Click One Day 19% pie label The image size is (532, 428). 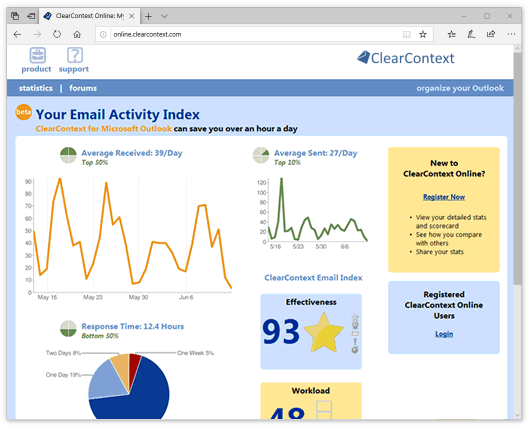pyautogui.click(x=63, y=375)
